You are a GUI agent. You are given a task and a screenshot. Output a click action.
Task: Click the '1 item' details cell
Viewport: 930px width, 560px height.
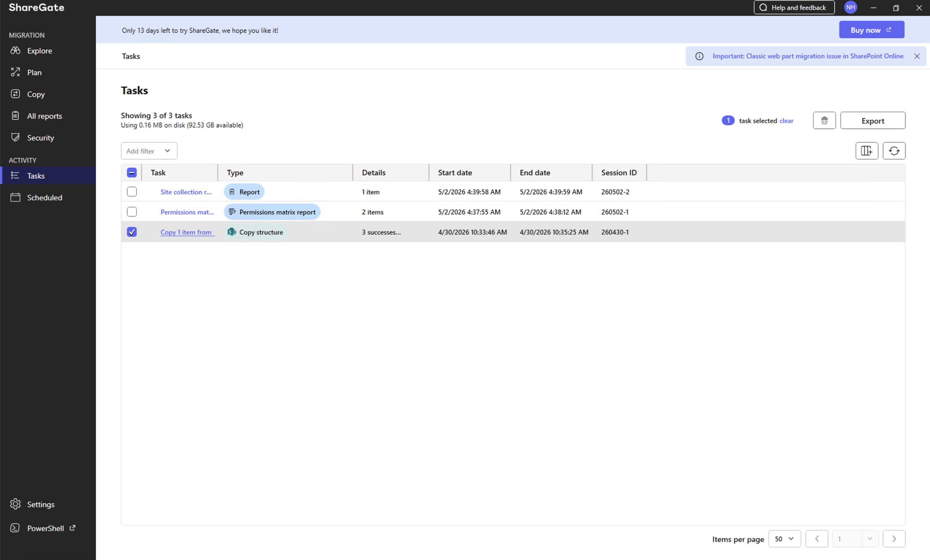[371, 192]
